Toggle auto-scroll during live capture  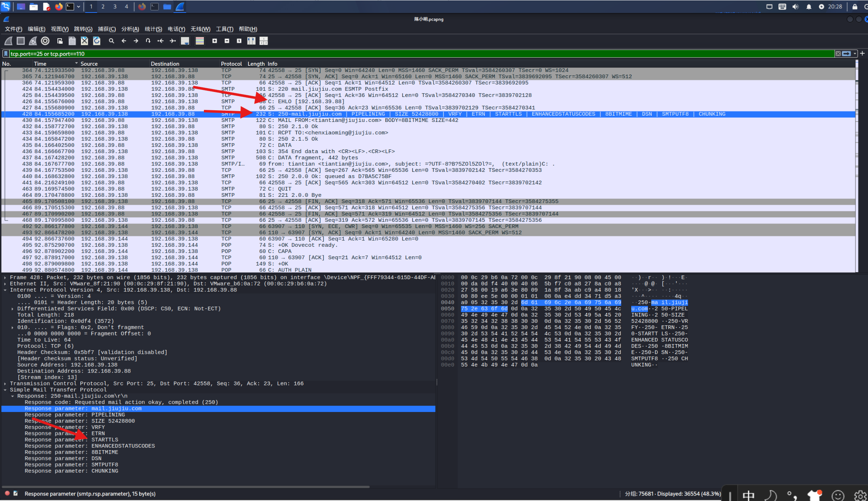coord(185,41)
